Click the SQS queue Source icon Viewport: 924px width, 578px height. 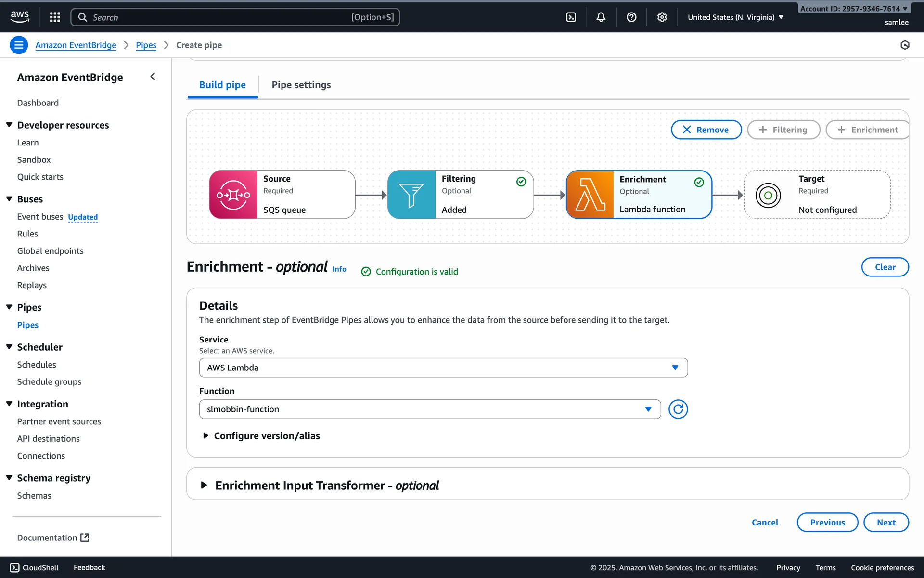pos(233,195)
